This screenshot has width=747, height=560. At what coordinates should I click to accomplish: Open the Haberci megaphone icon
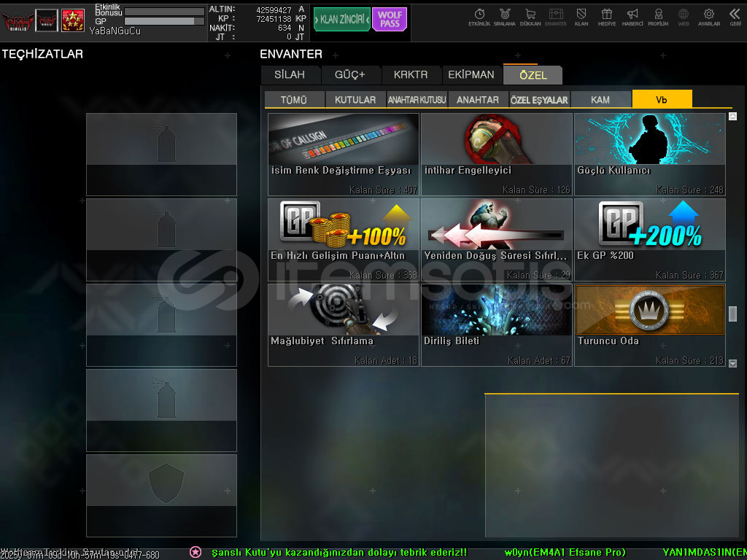pyautogui.click(x=632, y=17)
